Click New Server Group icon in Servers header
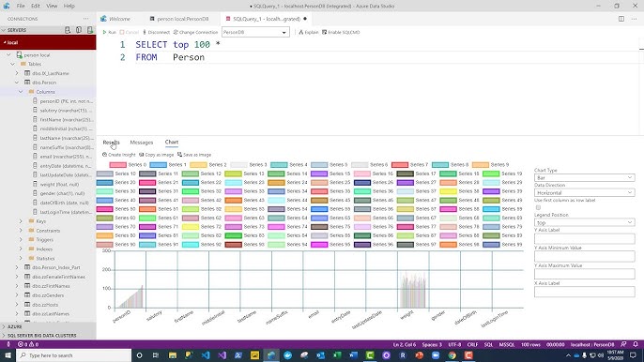 pos(79,30)
